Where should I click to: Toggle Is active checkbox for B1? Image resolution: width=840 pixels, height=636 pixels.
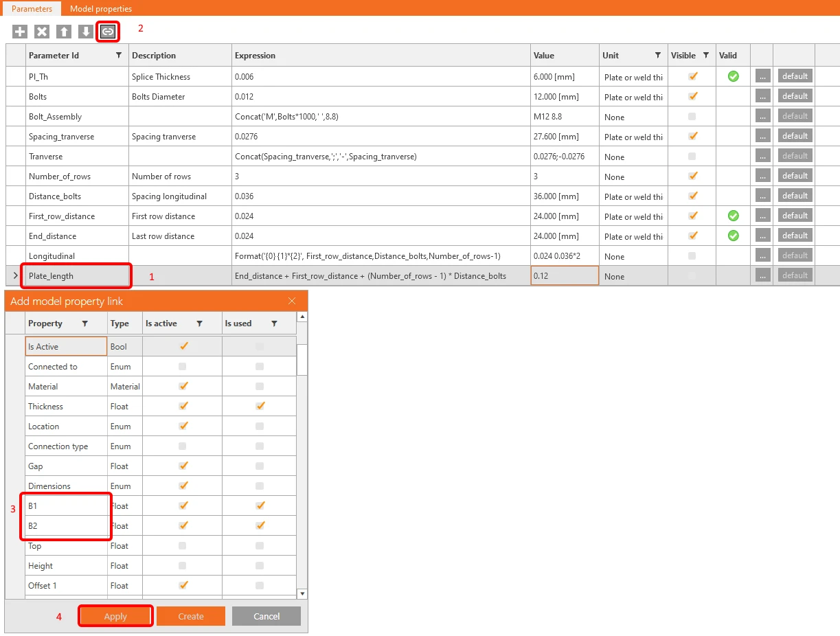pyautogui.click(x=183, y=506)
